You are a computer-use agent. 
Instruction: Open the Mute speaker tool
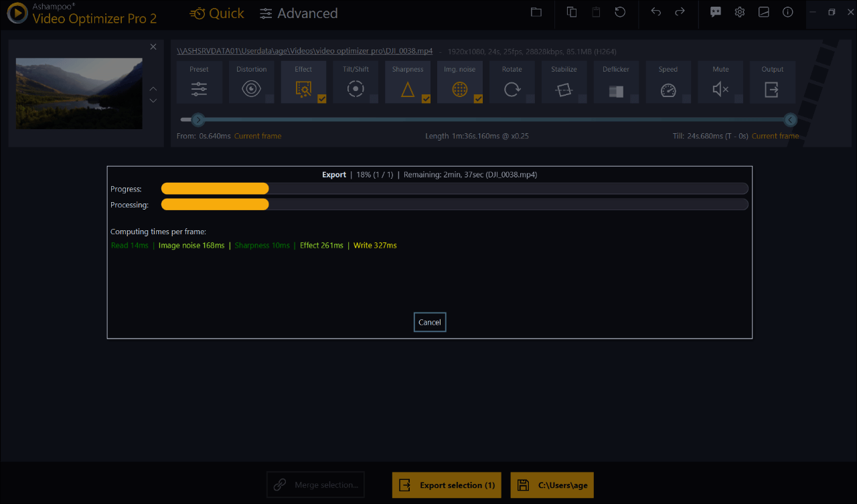(x=720, y=82)
